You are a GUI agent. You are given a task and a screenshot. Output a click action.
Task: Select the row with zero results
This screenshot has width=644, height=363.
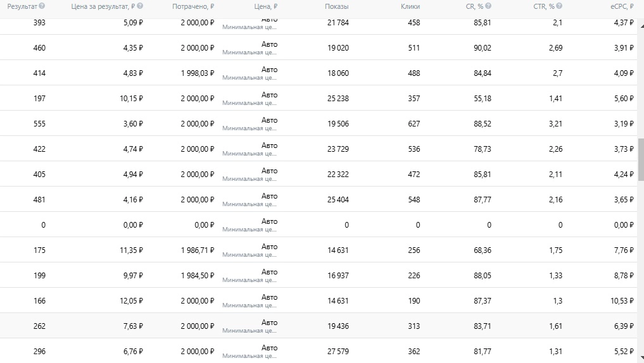pos(319,225)
